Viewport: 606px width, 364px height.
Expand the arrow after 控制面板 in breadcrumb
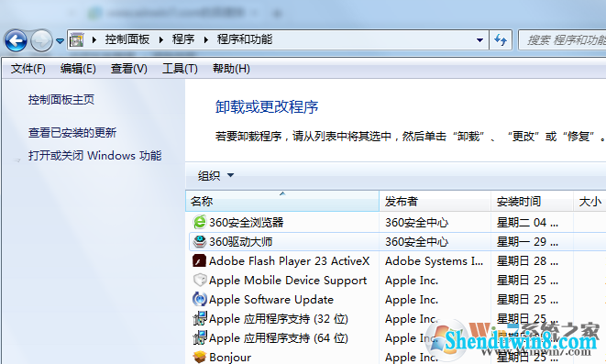[x=160, y=39]
